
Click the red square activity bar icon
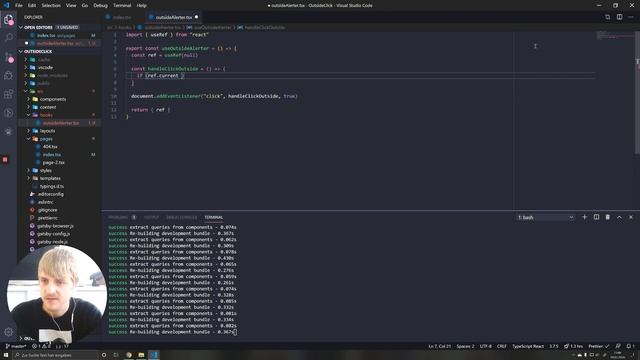click(5, 160)
